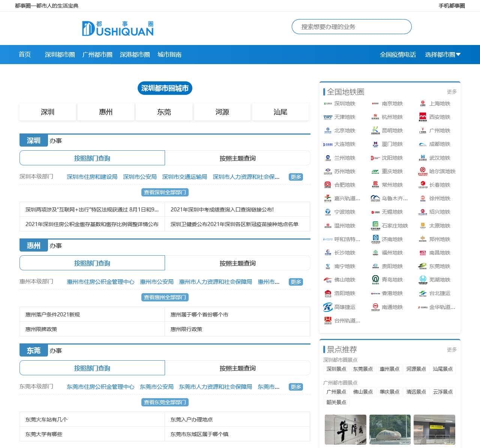Open the 华侨城 calligraphy attraction thumbnail
The width and height of the screenshot is (480, 448).
[x=345, y=430]
